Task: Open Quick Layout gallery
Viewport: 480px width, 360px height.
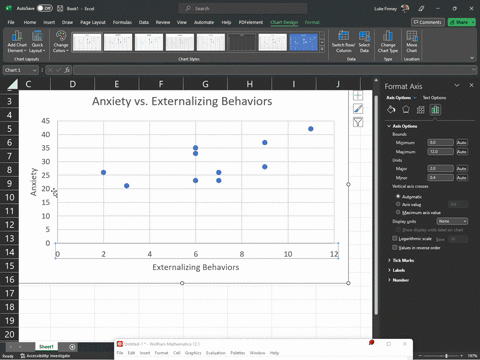Action: 37,41
